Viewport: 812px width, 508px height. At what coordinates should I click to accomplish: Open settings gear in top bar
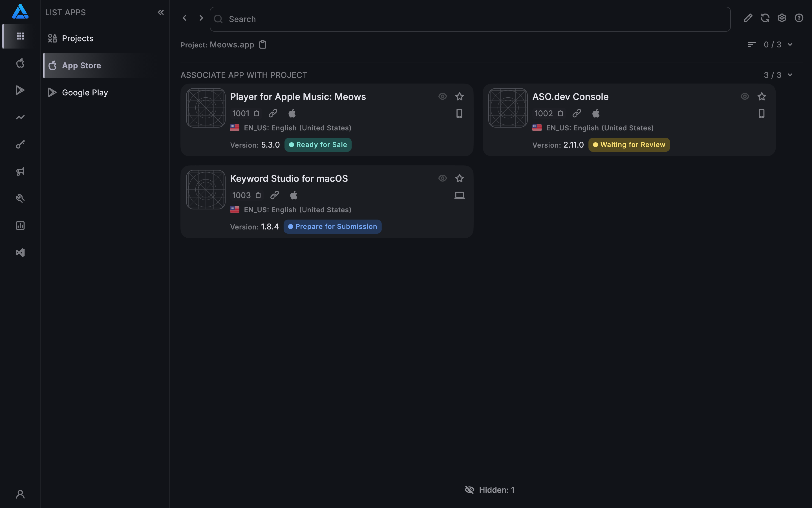pyautogui.click(x=782, y=18)
